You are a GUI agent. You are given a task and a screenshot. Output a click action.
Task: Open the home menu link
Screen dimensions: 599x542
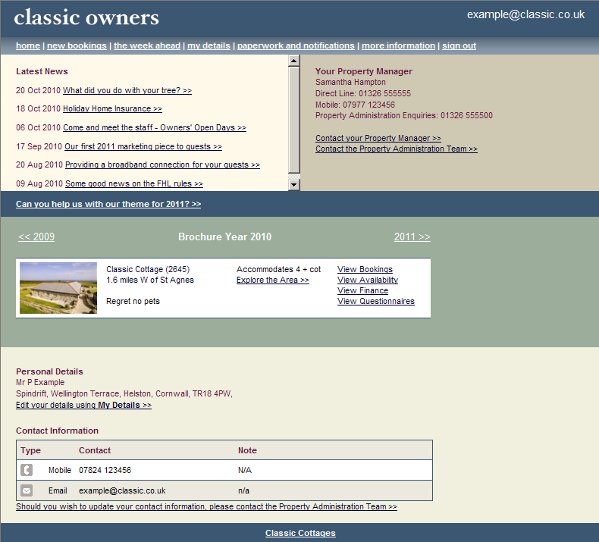coord(28,46)
